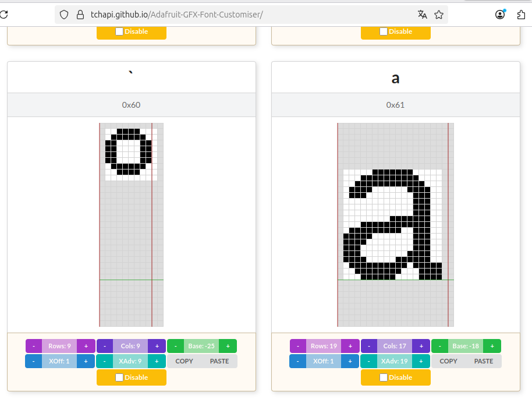Decrease Cols for the 0x60 glyph

point(105,346)
